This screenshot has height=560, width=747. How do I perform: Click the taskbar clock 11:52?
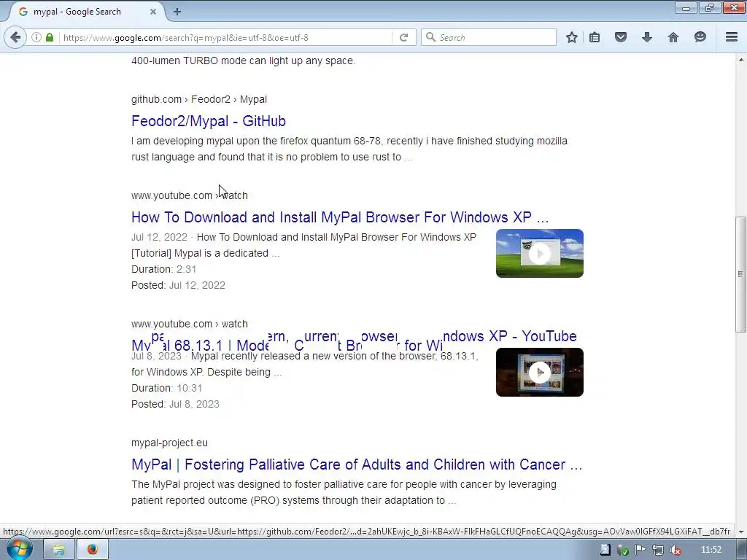[x=711, y=550]
